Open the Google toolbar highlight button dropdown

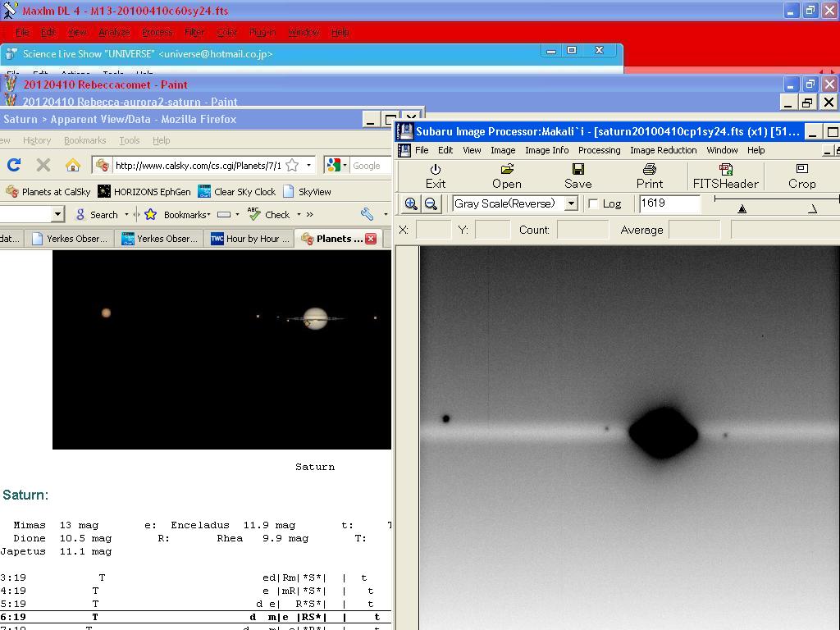[237, 214]
